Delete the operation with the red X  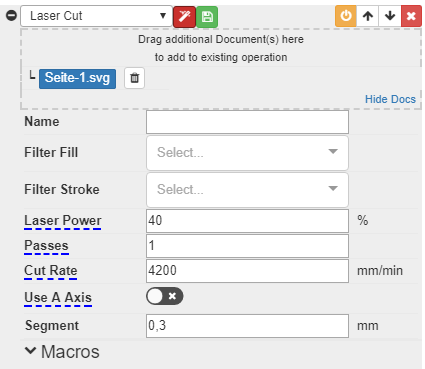click(411, 16)
